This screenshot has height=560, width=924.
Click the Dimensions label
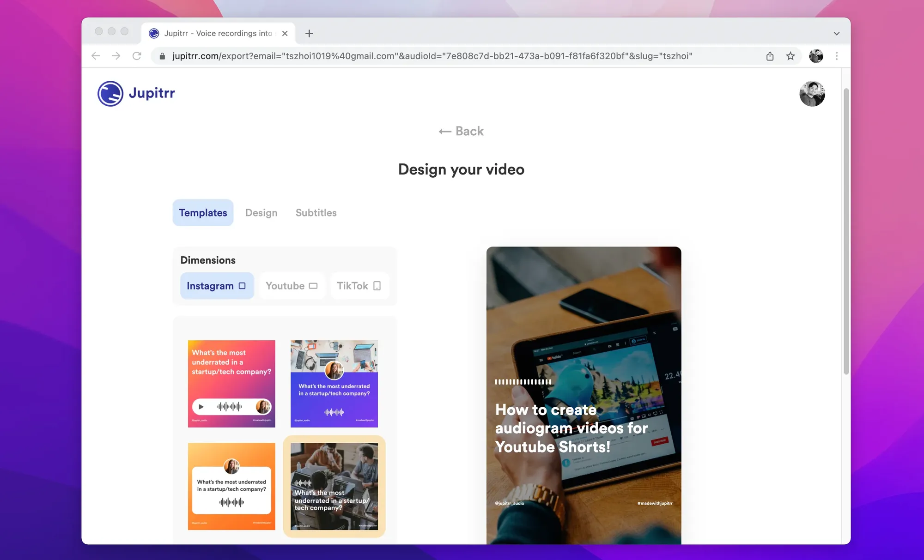pyautogui.click(x=208, y=260)
